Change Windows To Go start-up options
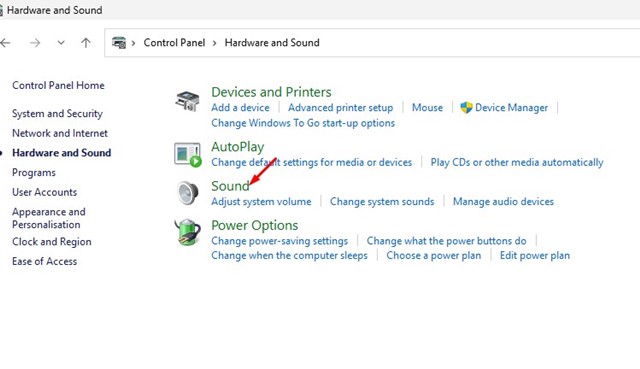 [303, 123]
